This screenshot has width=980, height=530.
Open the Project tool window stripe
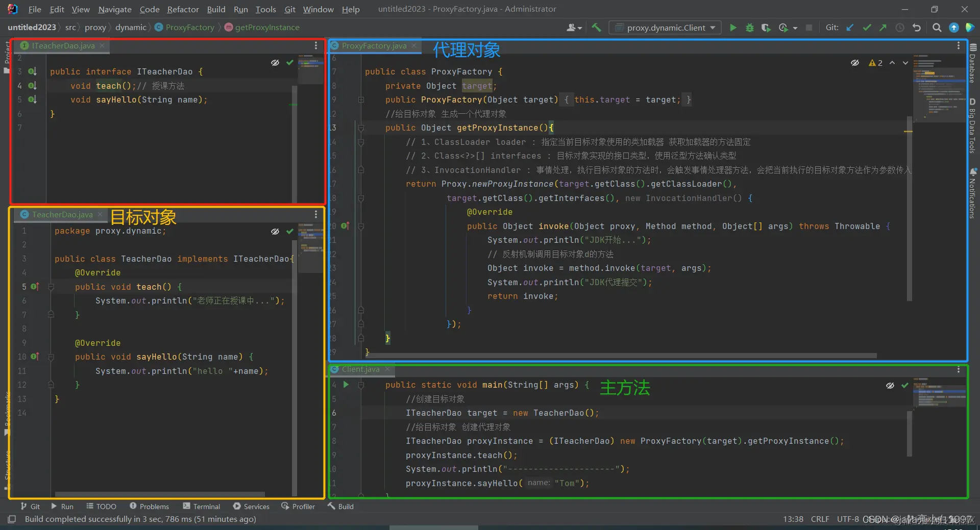(7, 56)
